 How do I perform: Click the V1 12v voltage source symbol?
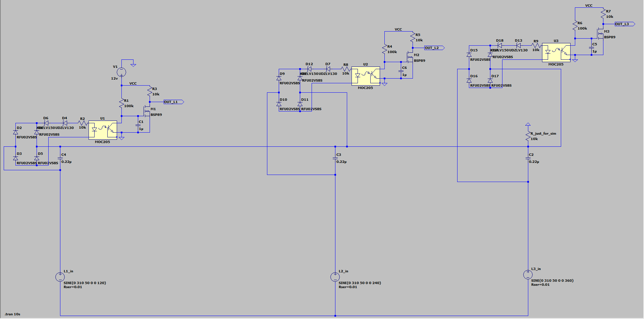pos(121,72)
